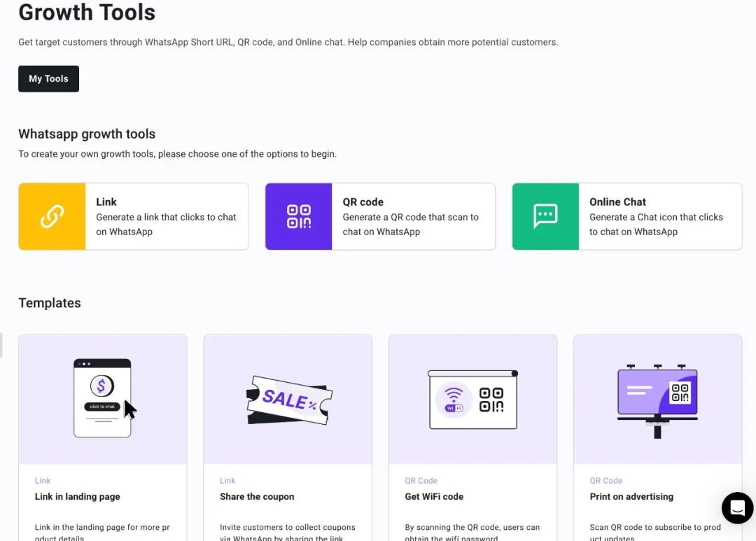This screenshot has width=756, height=541.
Task: Select the Online Chat card title
Action: [x=617, y=202]
